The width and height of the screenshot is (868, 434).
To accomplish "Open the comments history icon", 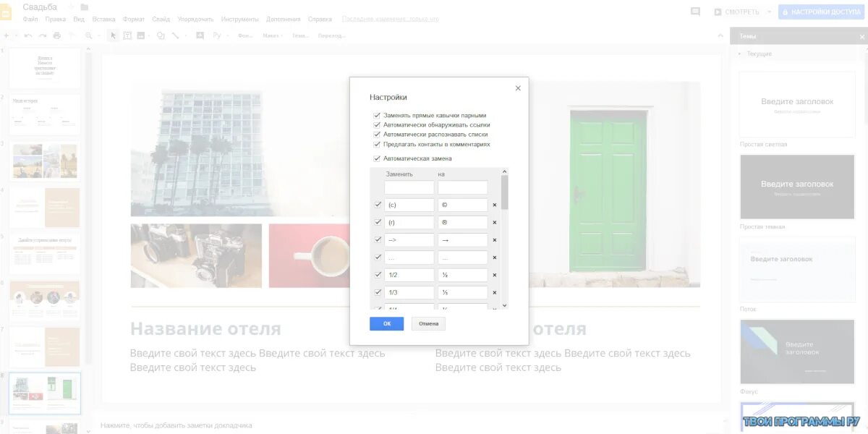I will [x=695, y=12].
